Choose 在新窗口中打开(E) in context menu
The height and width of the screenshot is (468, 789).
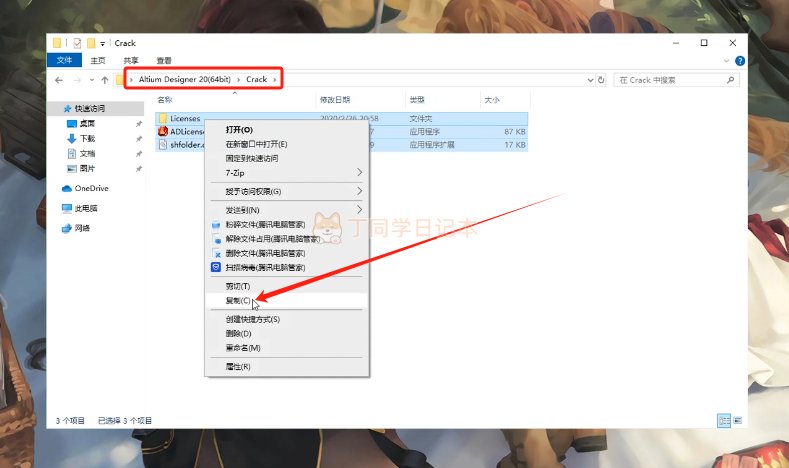coord(287,144)
